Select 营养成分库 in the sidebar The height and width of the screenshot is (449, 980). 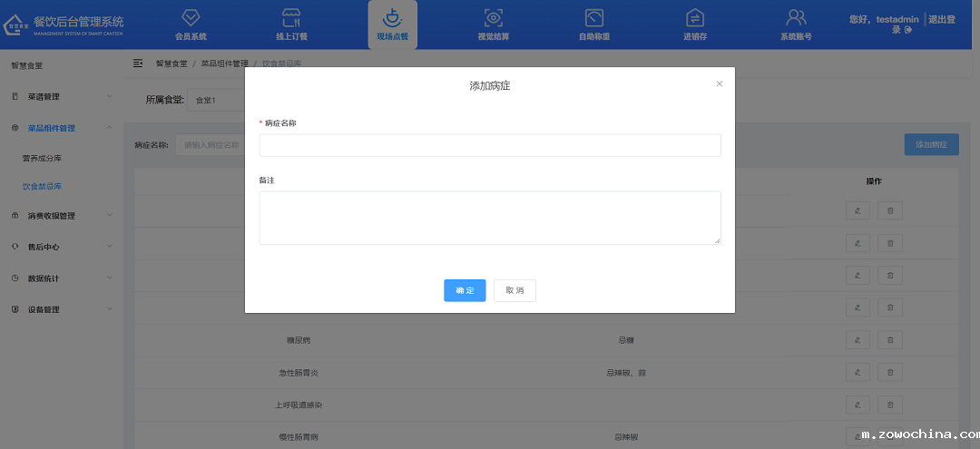coord(42,159)
